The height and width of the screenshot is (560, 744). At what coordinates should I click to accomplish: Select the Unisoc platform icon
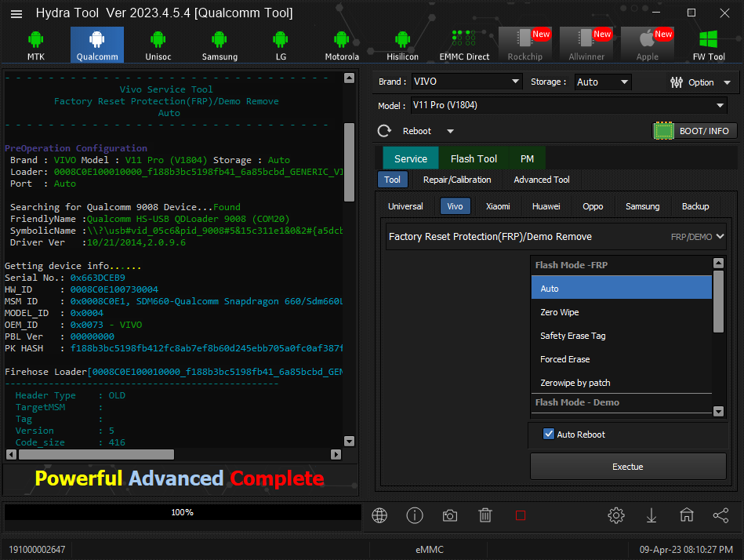click(x=158, y=45)
